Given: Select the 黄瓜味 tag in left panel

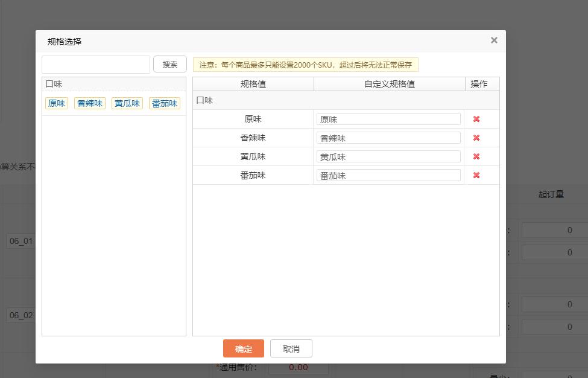Looking at the screenshot, I should click(x=127, y=103).
